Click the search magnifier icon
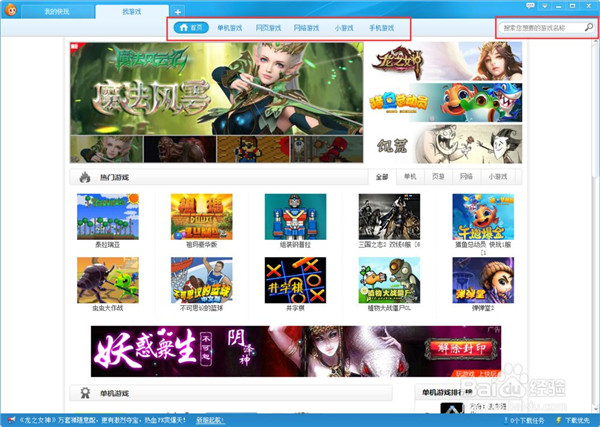600x427 pixels. 589,28
